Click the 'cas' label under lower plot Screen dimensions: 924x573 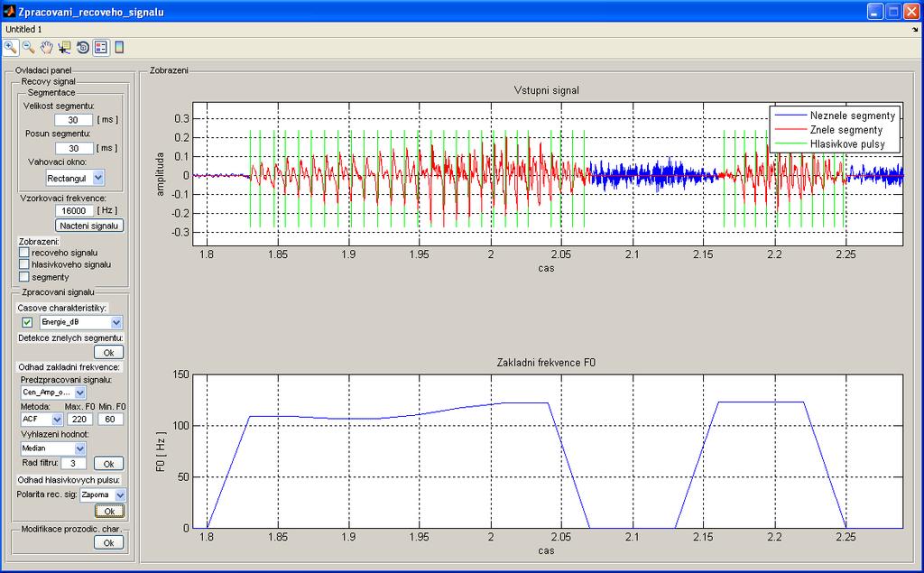coord(546,550)
